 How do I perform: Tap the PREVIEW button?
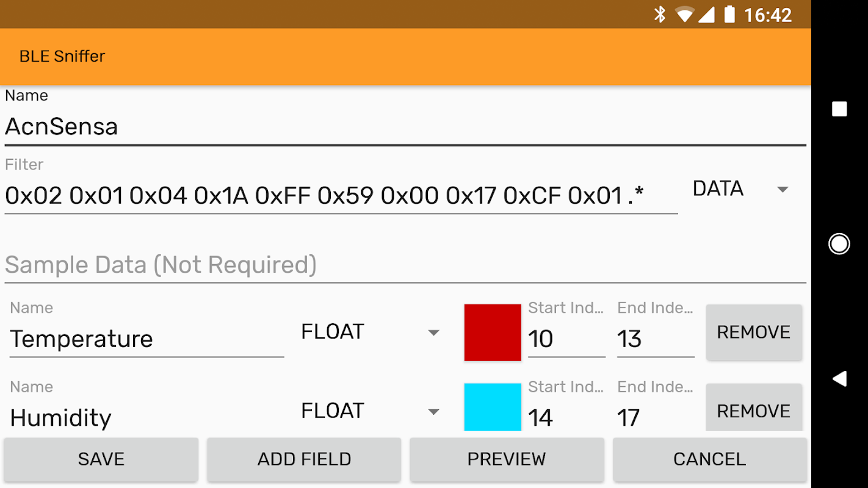[x=507, y=459]
